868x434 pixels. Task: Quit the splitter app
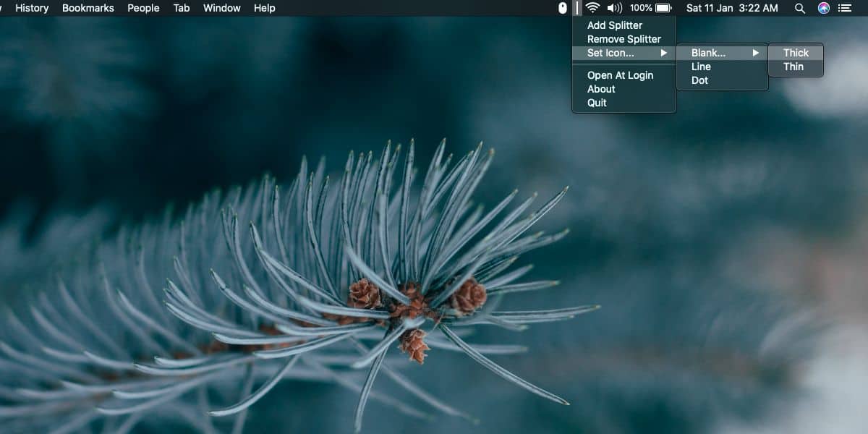pos(624,103)
